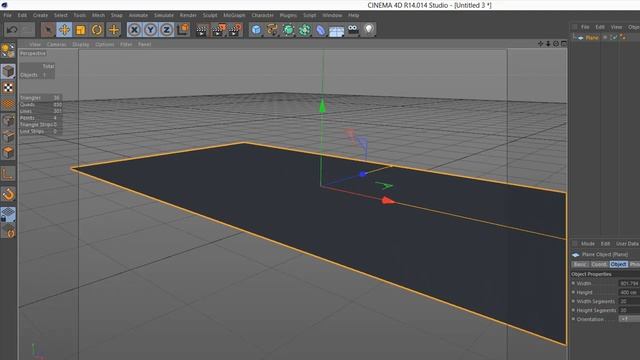Open the Orientation dropdown

[x=629, y=319]
